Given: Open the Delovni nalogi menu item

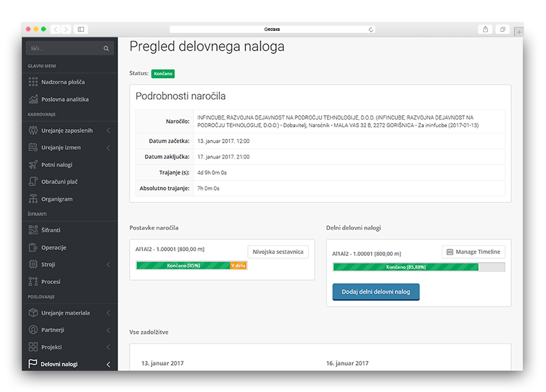Looking at the screenshot, I should (x=59, y=364).
